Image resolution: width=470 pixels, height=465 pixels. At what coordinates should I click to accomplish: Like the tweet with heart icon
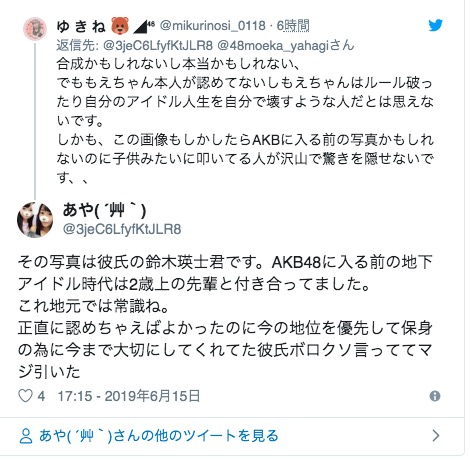pos(25,396)
